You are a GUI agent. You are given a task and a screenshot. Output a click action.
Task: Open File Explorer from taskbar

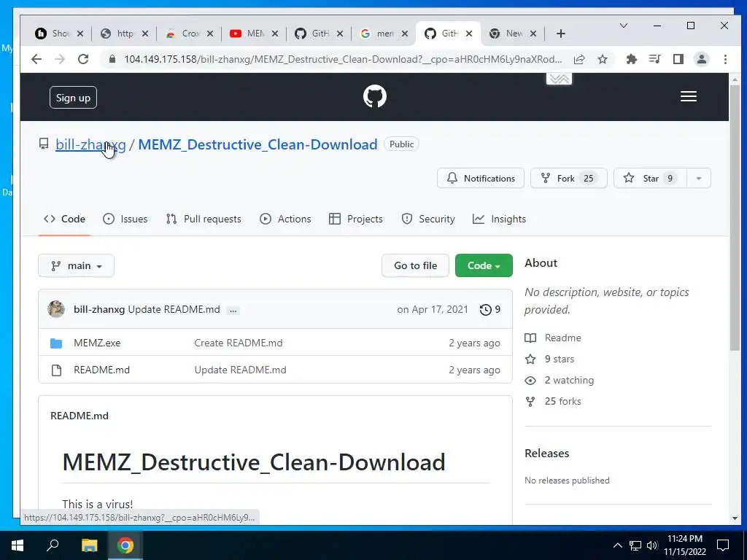pos(89,545)
